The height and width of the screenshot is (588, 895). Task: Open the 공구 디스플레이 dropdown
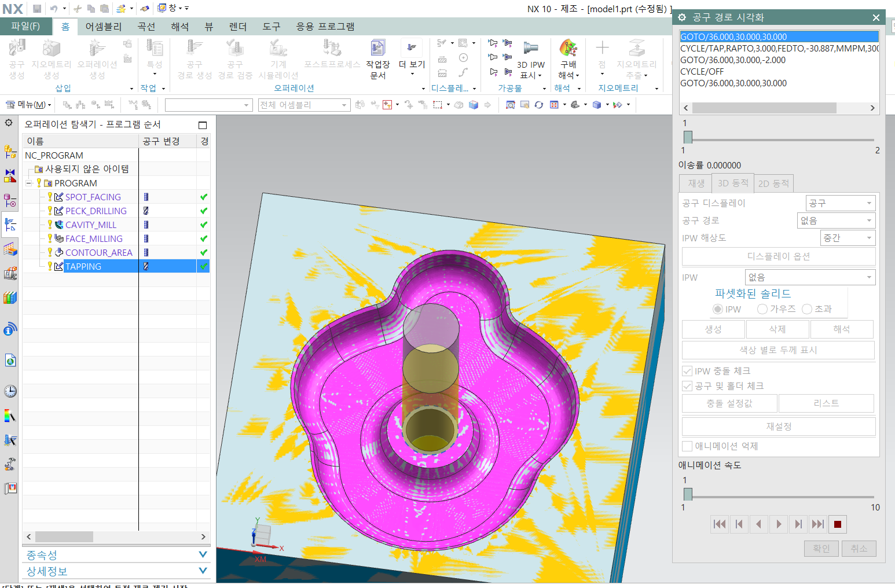[x=841, y=203]
